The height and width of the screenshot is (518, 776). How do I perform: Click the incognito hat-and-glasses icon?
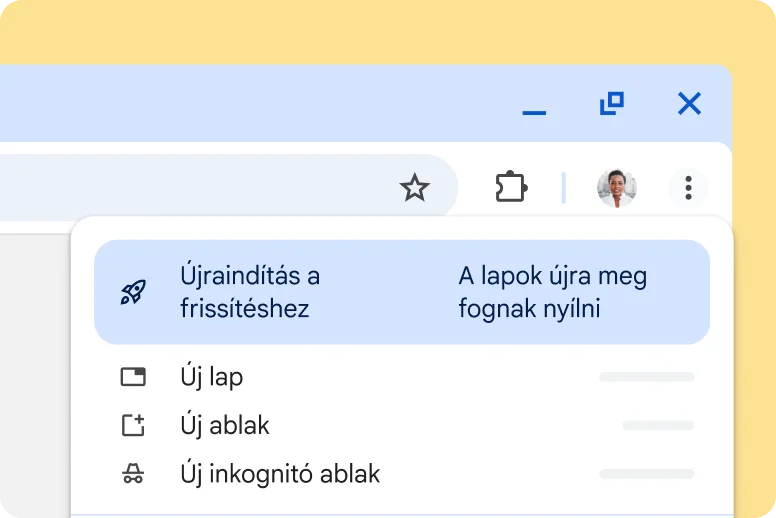pos(133,474)
